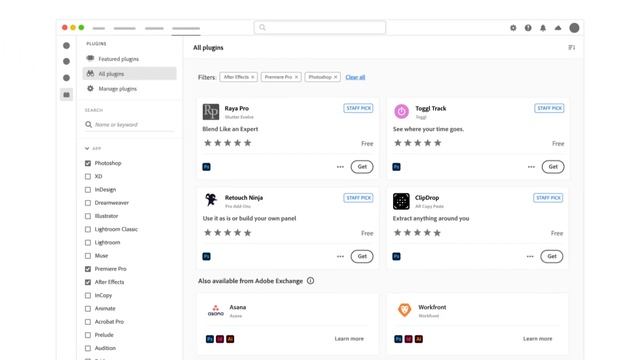The image size is (640, 360).
Task: Click the Photoshop badge on Raya Pro card
Action: (207, 167)
